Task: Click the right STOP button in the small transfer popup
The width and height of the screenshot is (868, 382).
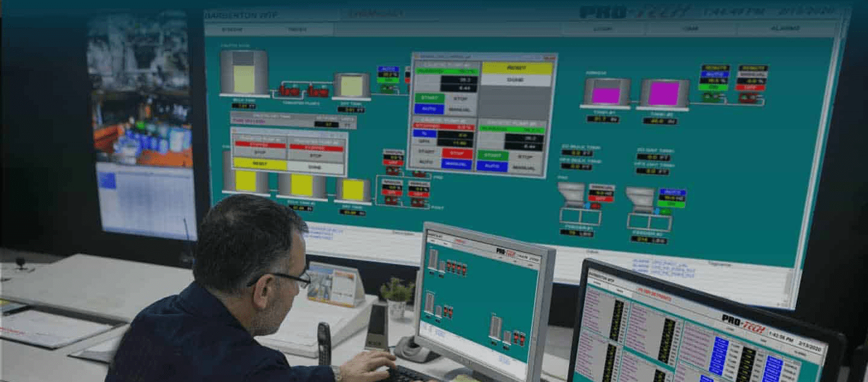Action: [315, 154]
